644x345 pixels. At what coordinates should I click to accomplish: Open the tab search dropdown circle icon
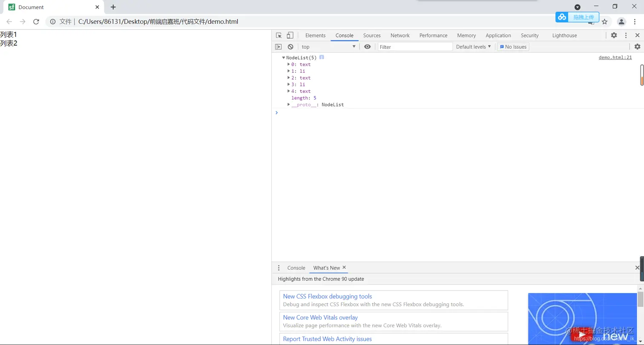point(578,7)
